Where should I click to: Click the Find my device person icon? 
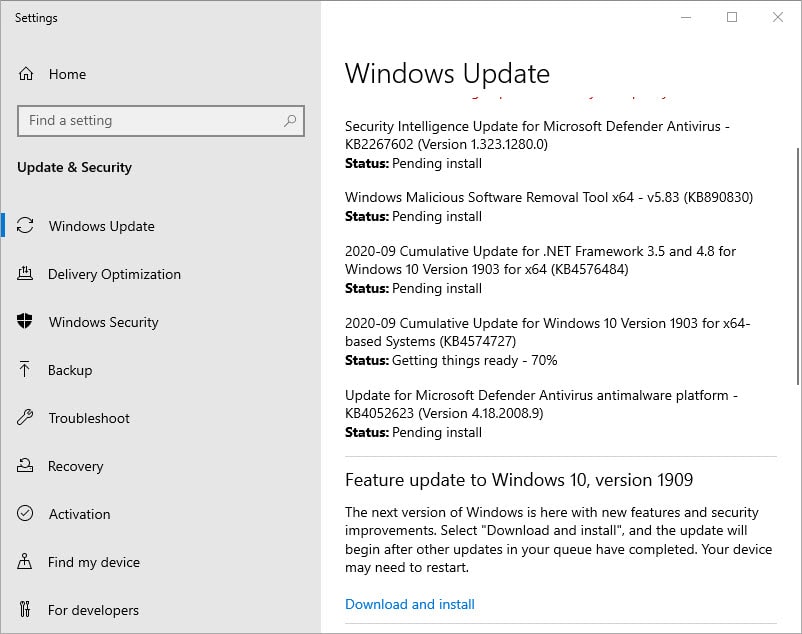coord(25,561)
